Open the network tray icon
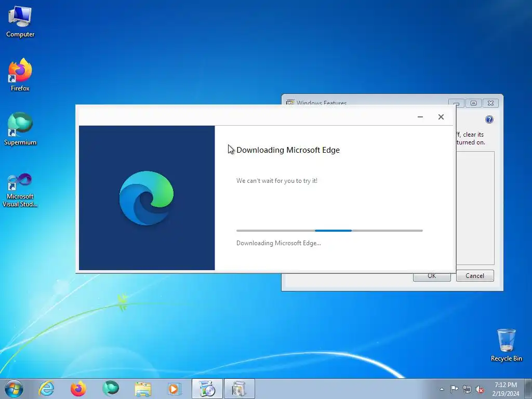The width and height of the screenshot is (532, 399). [467, 389]
